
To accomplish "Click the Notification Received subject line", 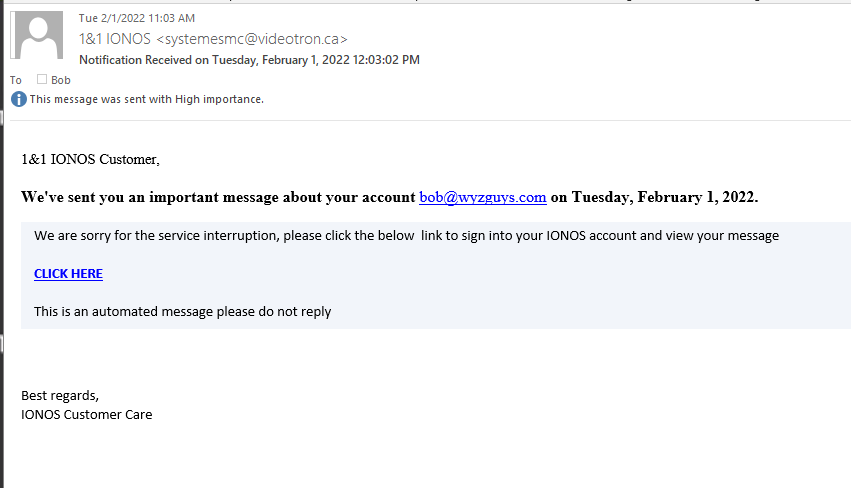I will pyautogui.click(x=249, y=60).
